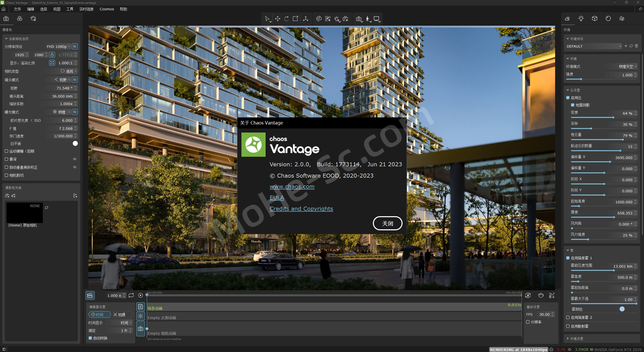Open the EULA link

(277, 198)
